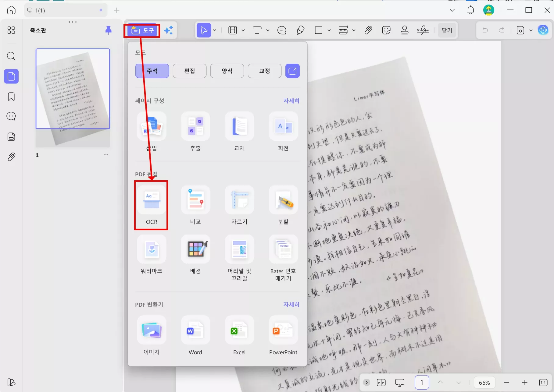Switch to Edit (편집) mode
Screen dimensions: 554x392
pos(190,71)
